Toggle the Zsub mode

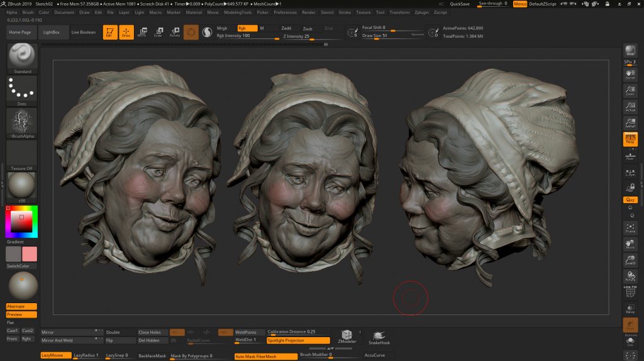click(x=308, y=29)
